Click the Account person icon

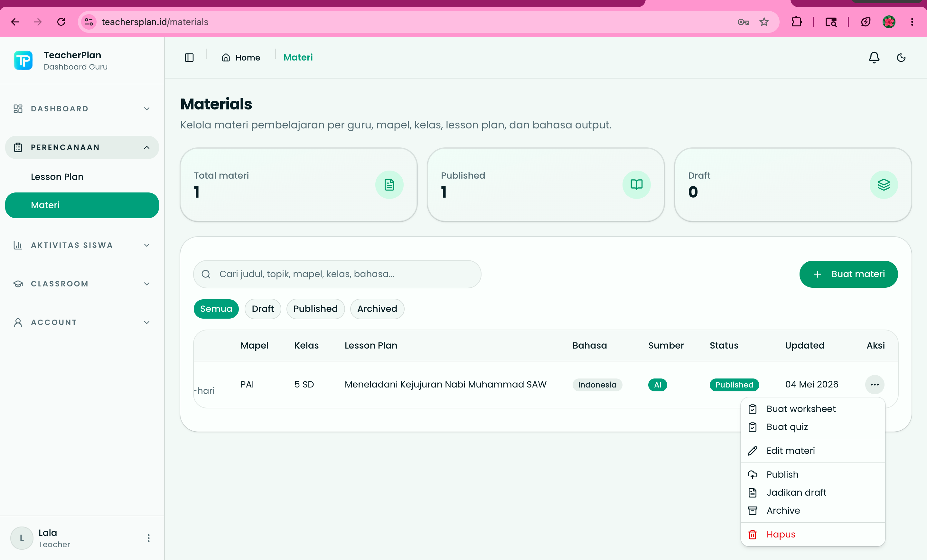18,322
